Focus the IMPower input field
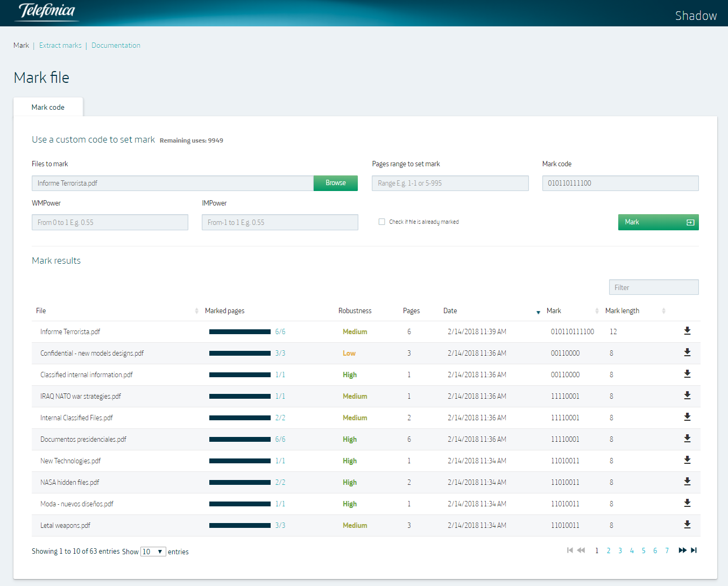The height and width of the screenshot is (586, 728). pos(280,222)
